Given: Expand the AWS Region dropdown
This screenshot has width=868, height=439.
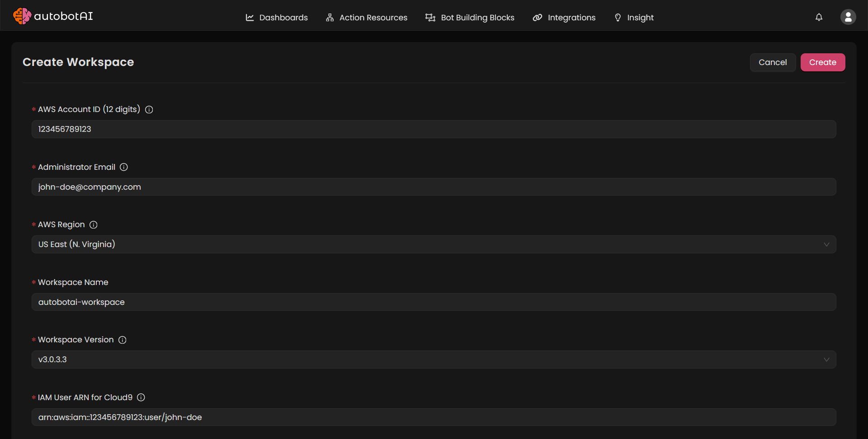Looking at the screenshot, I should point(434,244).
